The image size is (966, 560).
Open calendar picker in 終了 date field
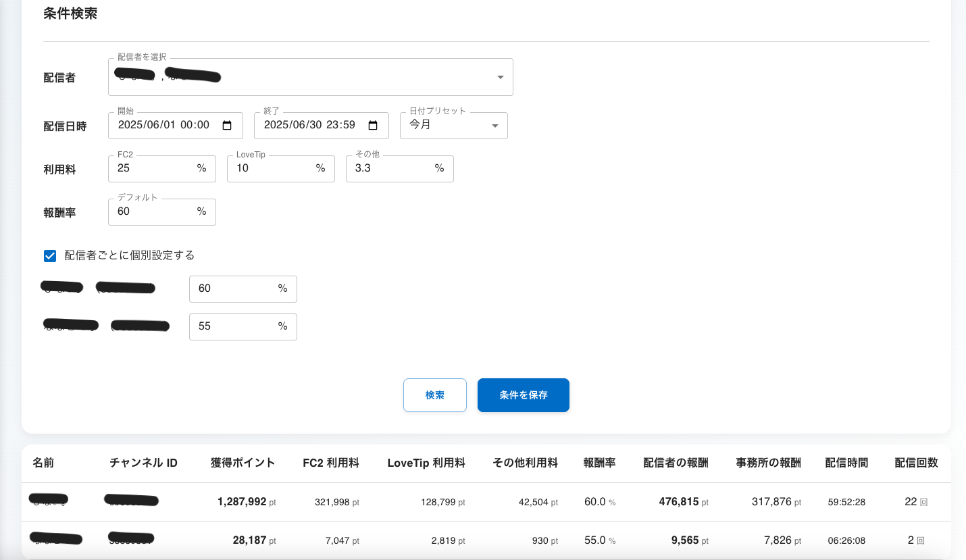pos(373,126)
